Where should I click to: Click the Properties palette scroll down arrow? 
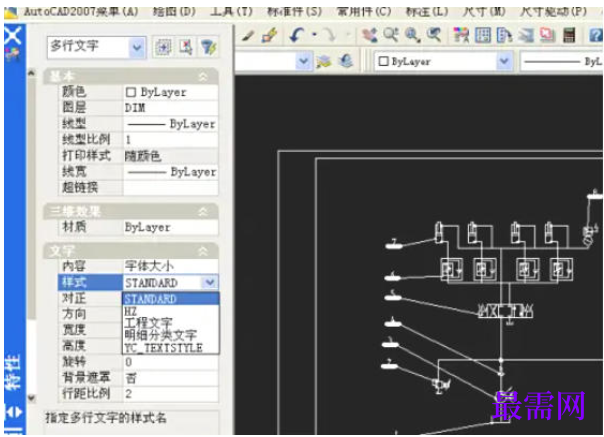[x=32, y=398]
